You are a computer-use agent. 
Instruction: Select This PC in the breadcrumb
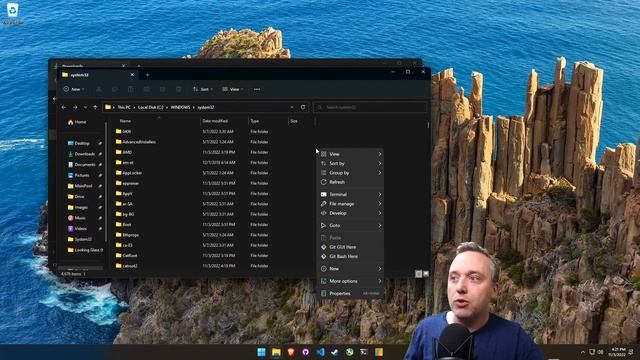pos(124,107)
